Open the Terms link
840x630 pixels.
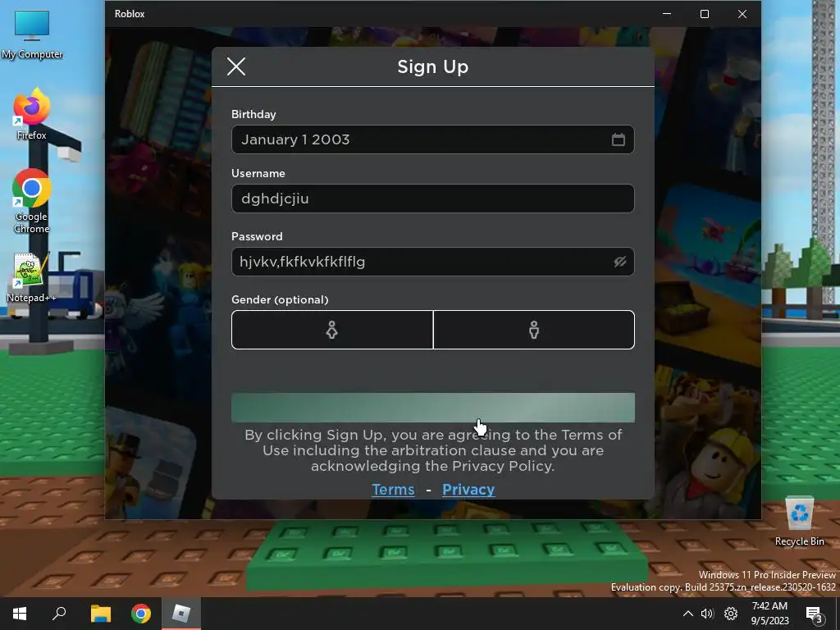[x=393, y=490]
